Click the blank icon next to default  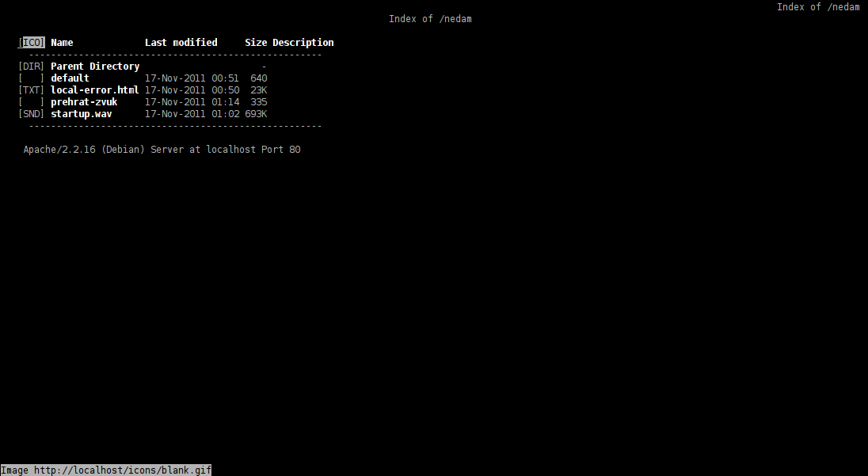(32, 78)
